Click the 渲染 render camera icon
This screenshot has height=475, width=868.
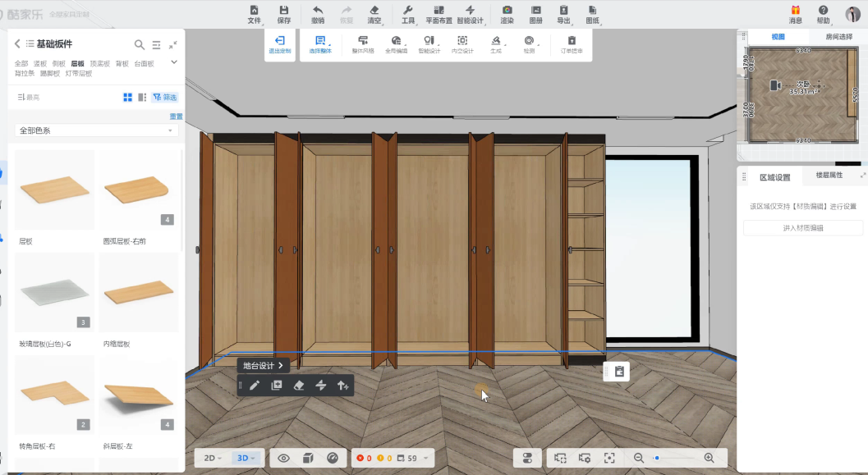pyautogui.click(x=507, y=10)
